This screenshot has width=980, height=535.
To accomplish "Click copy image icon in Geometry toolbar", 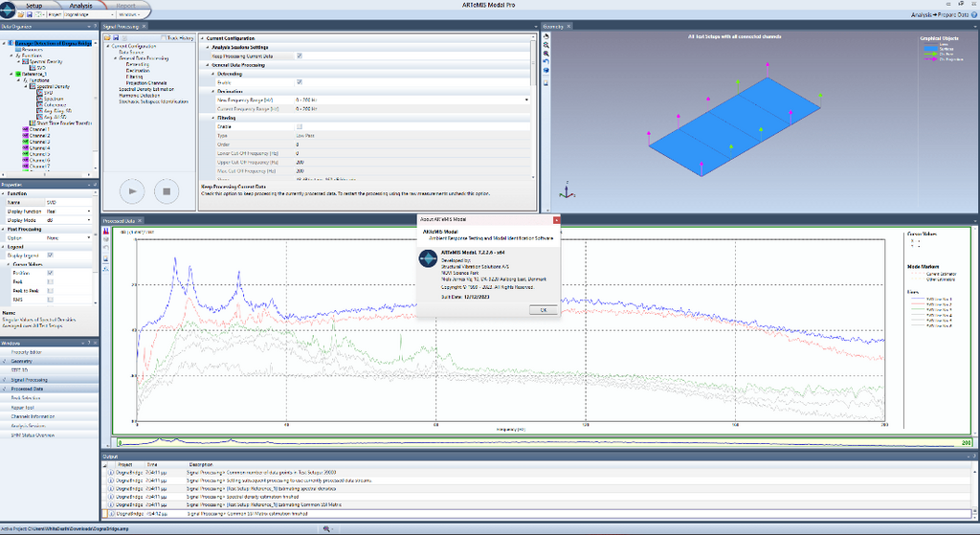I will click(x=546, y=82).
